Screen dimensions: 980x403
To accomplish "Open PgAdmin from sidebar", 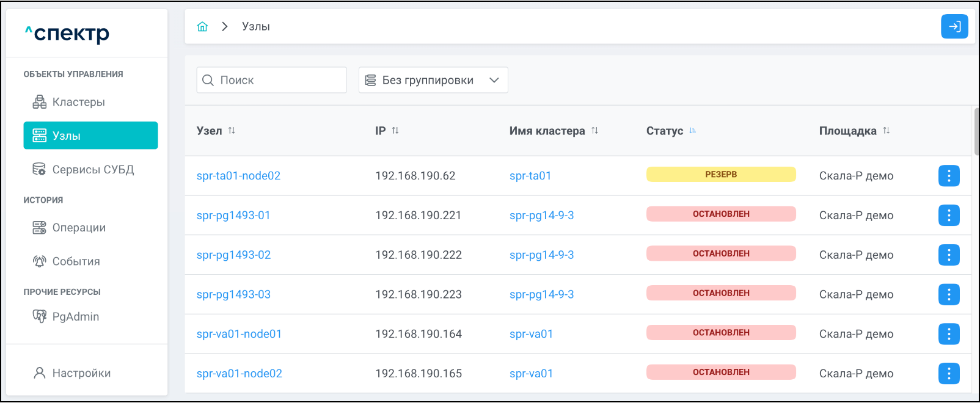I will 75,316.
